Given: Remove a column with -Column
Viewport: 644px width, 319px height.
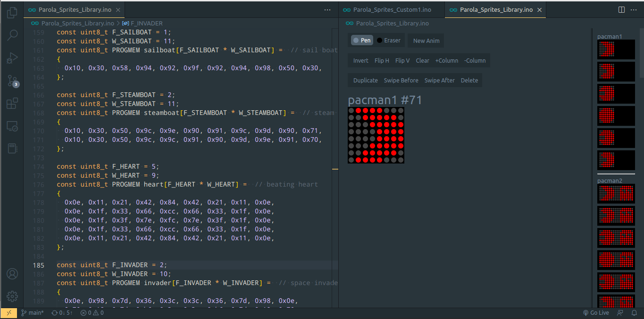Looking at the screenshot, I should [475, 60].
